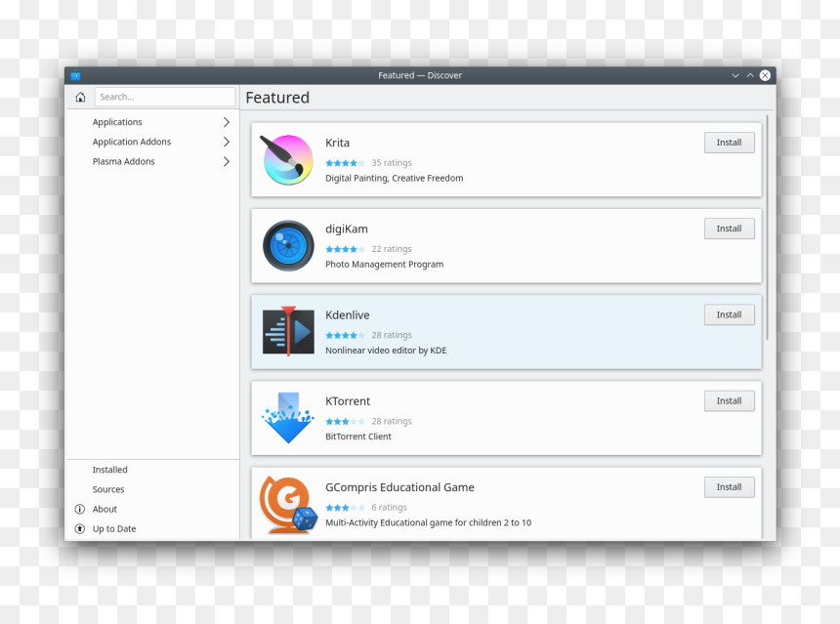Expand the Applications category chevron
Image resolution: width=840 pixels, height=624 pixels.
227,122
